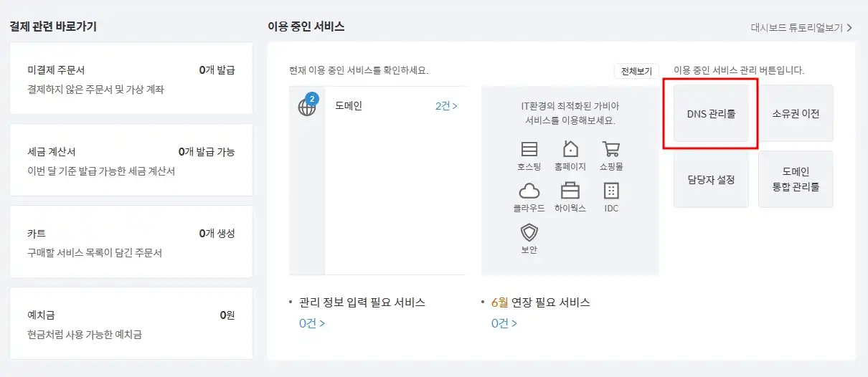Click the 하이웍스 briefcase icon
This screenshot has height=377, width=868.
click(570, 191)
